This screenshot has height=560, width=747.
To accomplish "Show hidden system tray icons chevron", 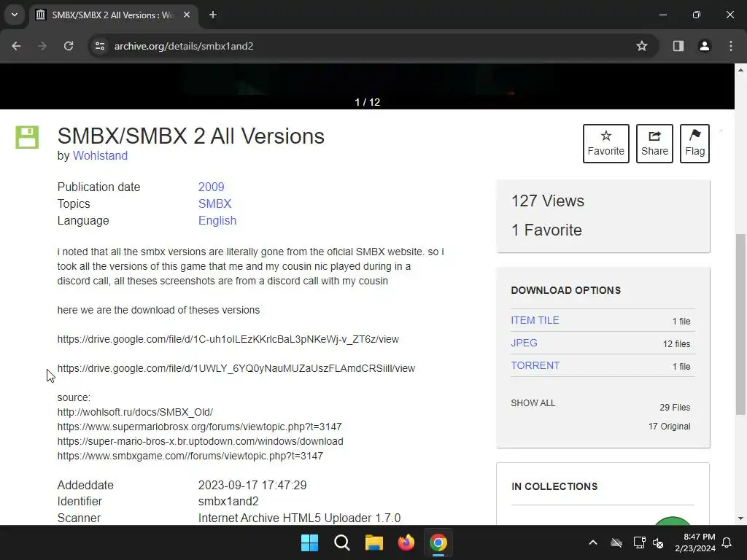I will pyautogui.click(x=593, y=542).
